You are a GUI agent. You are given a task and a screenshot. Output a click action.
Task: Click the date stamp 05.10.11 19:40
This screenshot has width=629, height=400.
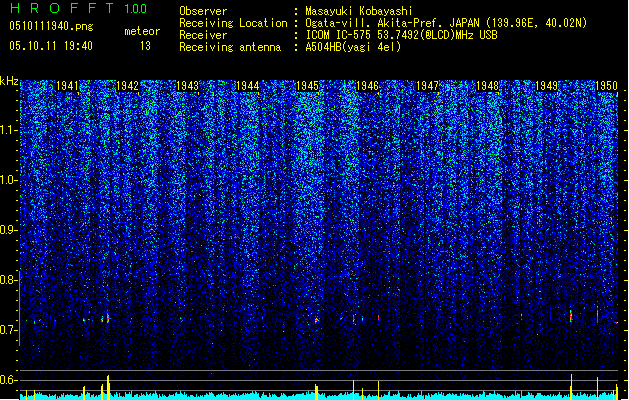(x=51, y=46)
